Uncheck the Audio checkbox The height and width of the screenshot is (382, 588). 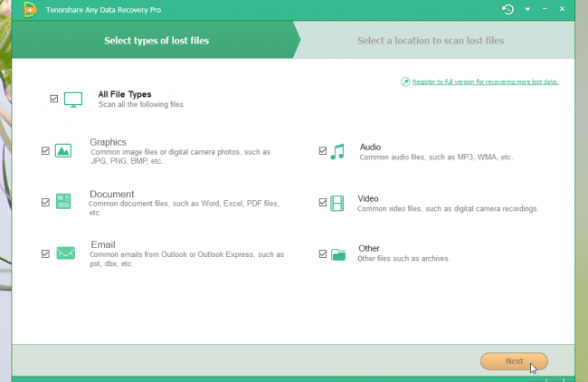(x=323, y=151)
